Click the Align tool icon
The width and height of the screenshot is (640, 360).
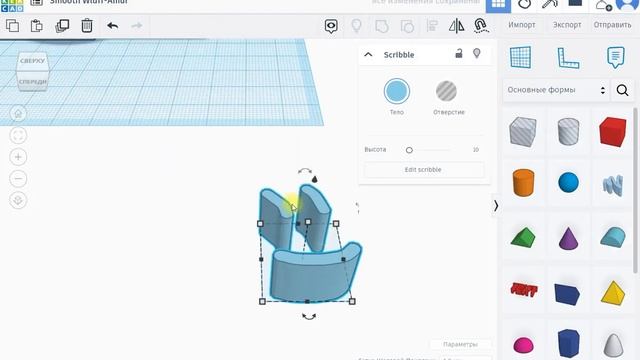(432, 26)
